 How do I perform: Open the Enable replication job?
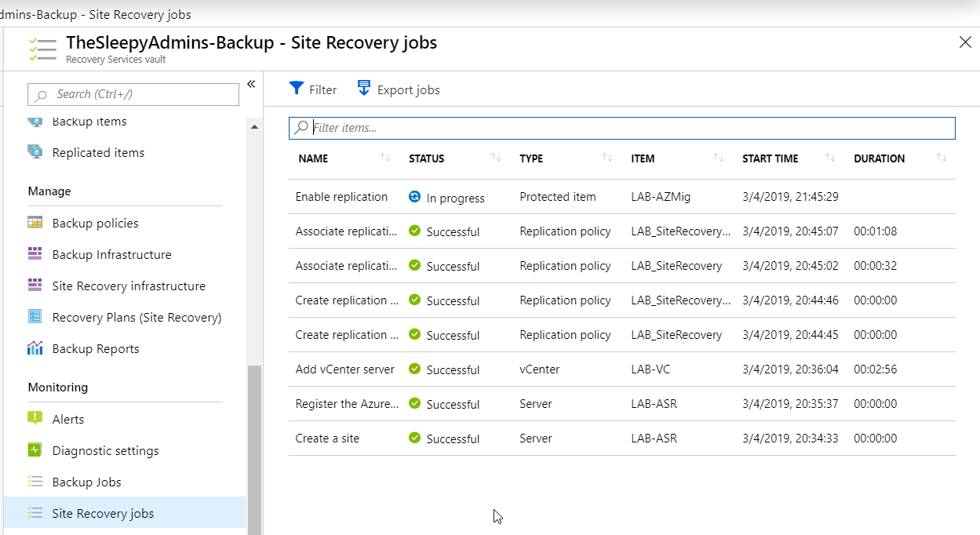tap(341, 197)
